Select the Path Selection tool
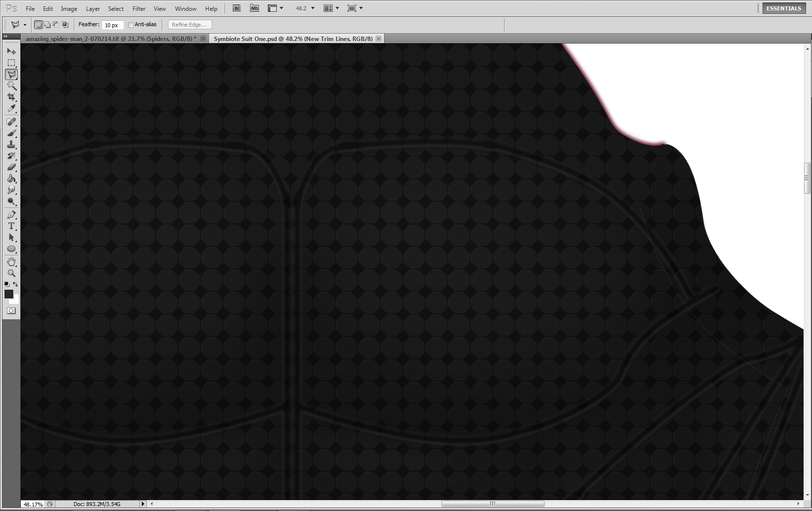812x511 pixels. (11, 237)
